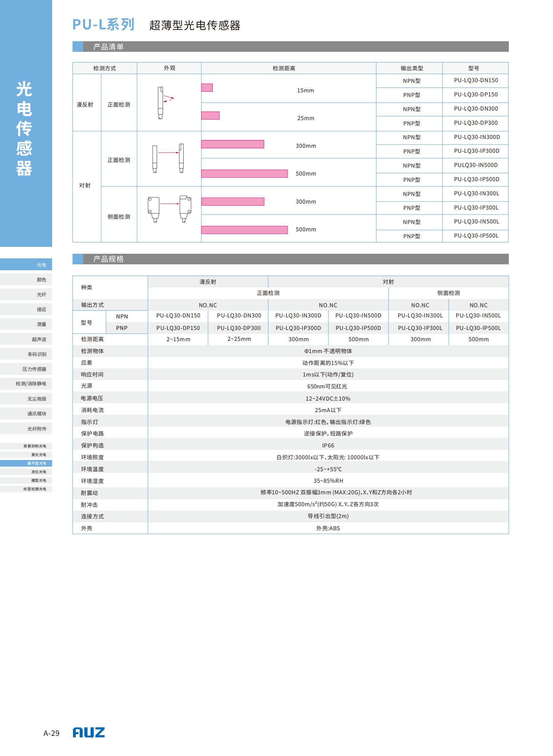The image size is (553, 756).
Task: Click the AUZ logo at page bottom
Action: [89, 732]
